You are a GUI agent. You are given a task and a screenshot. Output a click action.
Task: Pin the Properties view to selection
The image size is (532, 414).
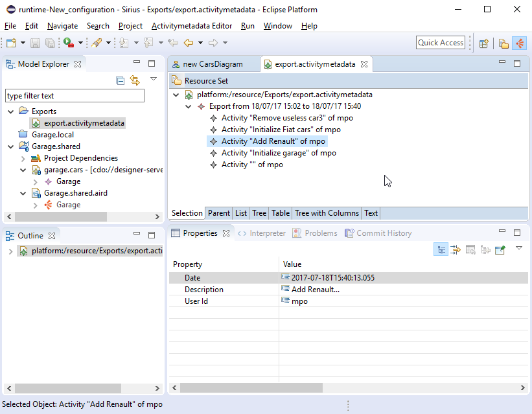point(500,249)
